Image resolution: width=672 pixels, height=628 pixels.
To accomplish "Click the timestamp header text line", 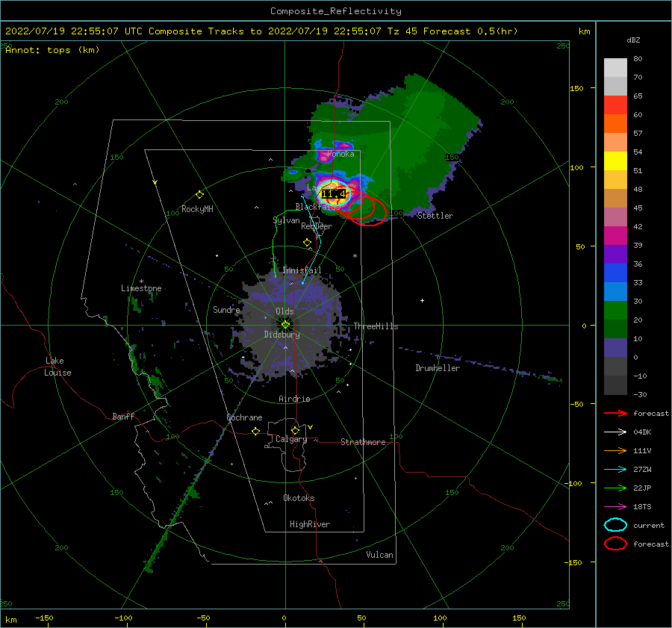I will (261, 31).
